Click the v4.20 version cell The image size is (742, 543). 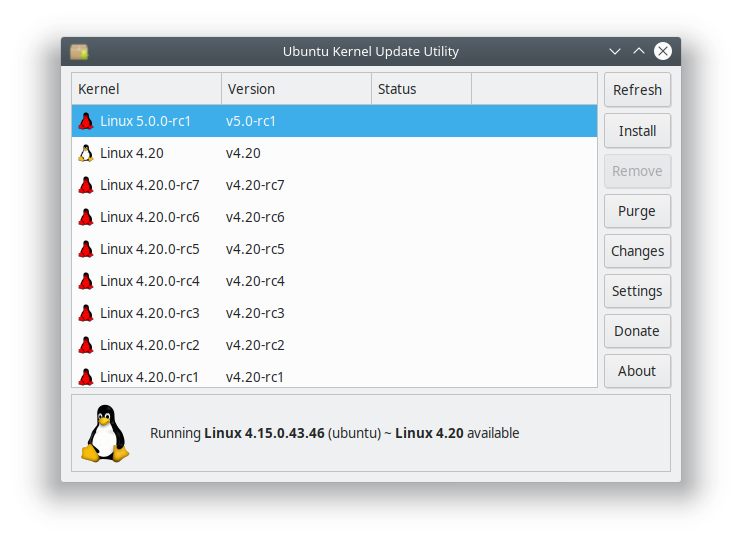point(243,153)
